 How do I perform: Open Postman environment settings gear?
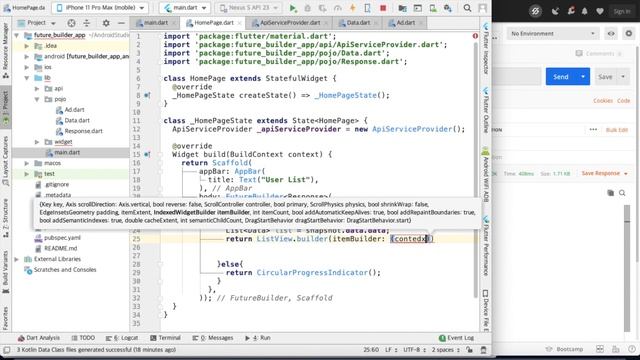pyautogui.click(x=629, y=33)
